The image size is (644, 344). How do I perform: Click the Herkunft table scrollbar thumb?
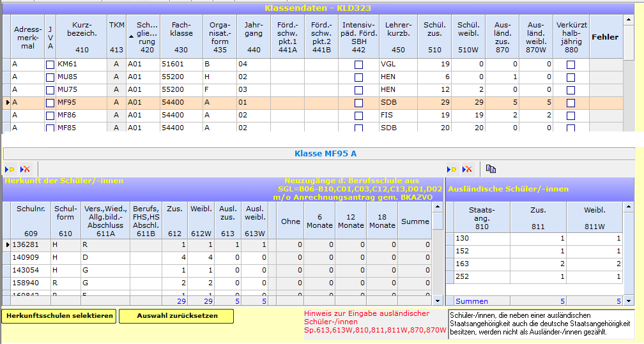tap(438, 221)
